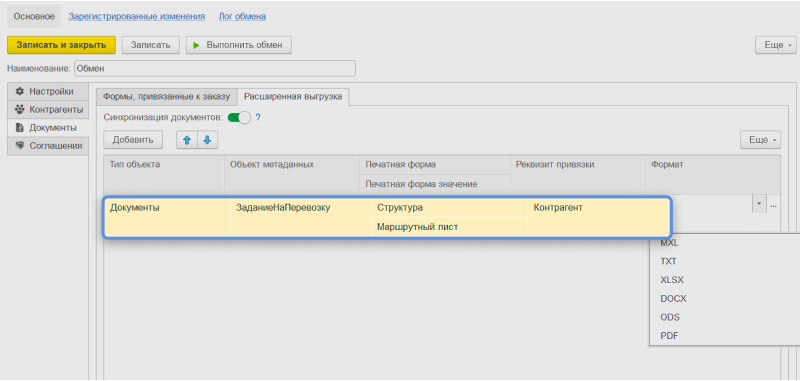Viewport: 800px width, 381px height.
Task: Click the Наименование input field
Action: tap(215, 68)
